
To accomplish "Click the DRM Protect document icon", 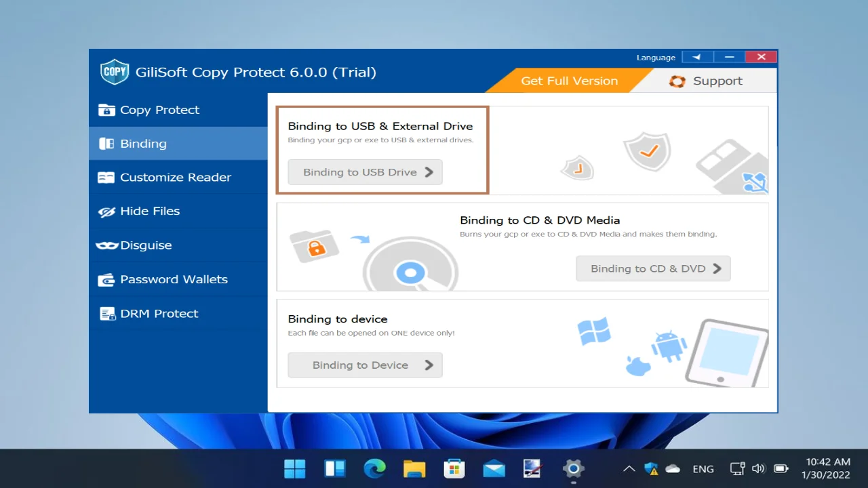I will tap(107, 313).
